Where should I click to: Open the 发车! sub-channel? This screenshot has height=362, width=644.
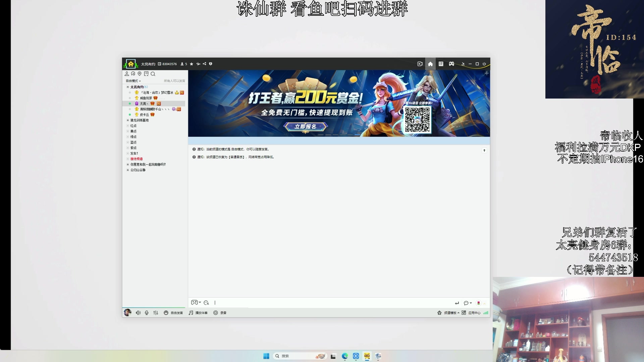134,154
